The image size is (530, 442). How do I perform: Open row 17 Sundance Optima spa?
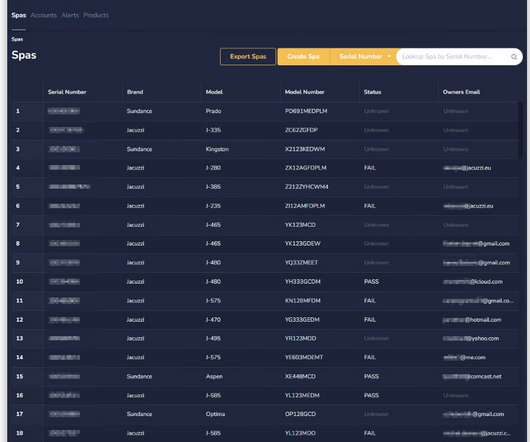(266, 414)
